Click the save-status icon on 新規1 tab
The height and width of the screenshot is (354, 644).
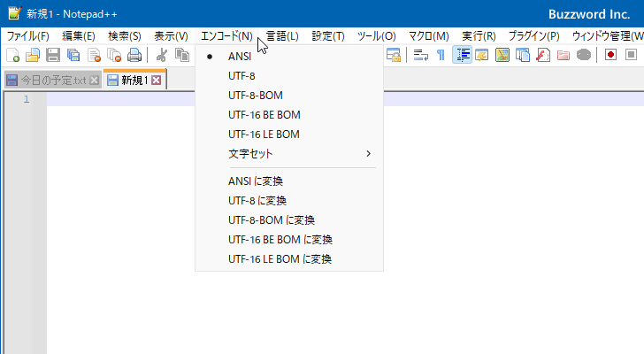click(x=112, y=80)
